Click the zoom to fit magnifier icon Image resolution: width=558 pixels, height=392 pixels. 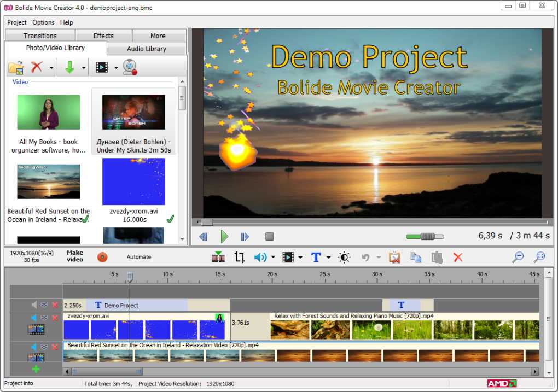click(x=539, y=257)
